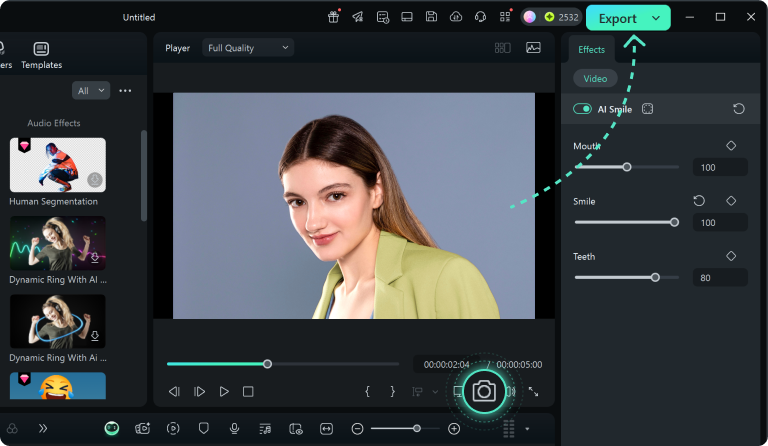
Task: Click the Teeth value field
Action: pyautogui.click(x=720, y=278)
